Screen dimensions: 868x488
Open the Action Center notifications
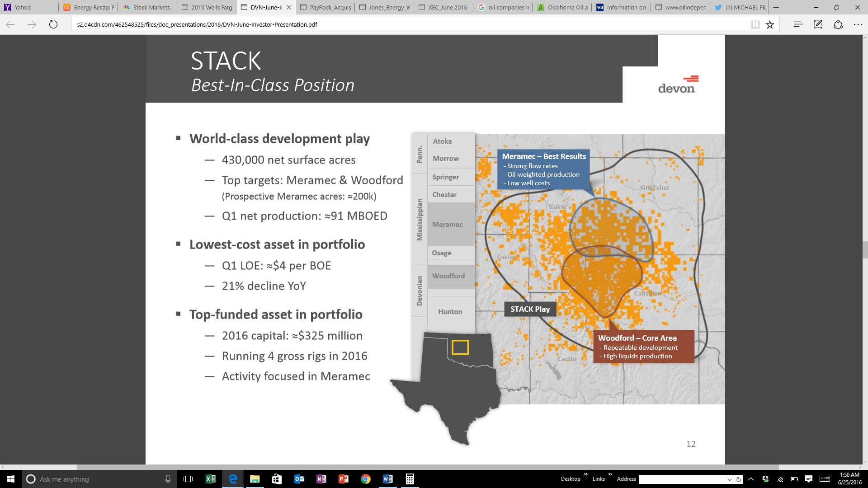point(809,479)
